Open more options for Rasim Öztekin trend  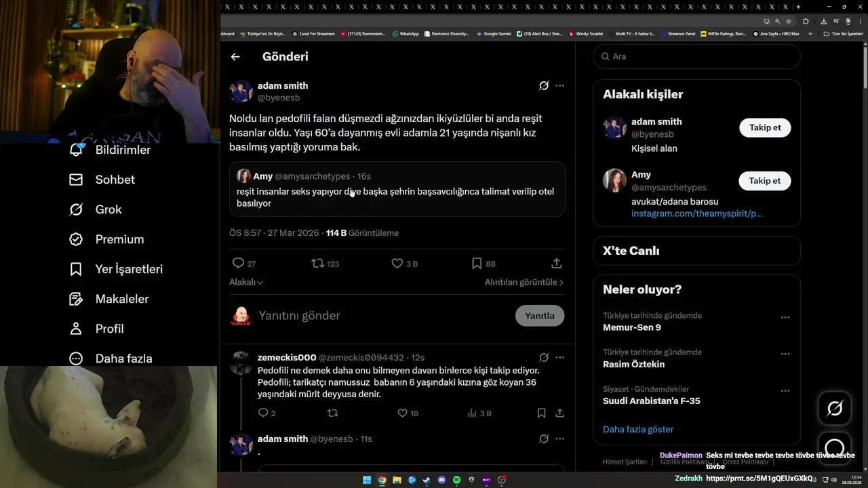click(785, 354)
